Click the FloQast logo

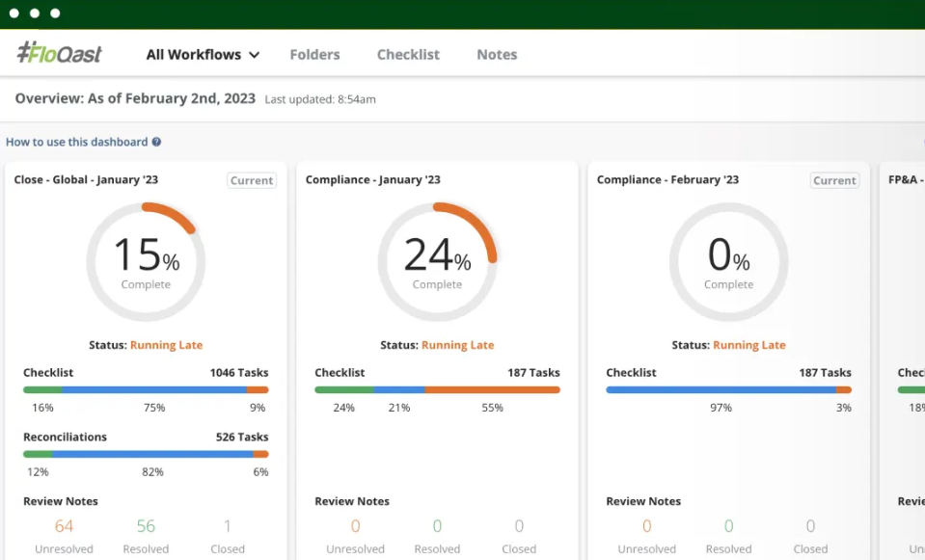(59, 52)
